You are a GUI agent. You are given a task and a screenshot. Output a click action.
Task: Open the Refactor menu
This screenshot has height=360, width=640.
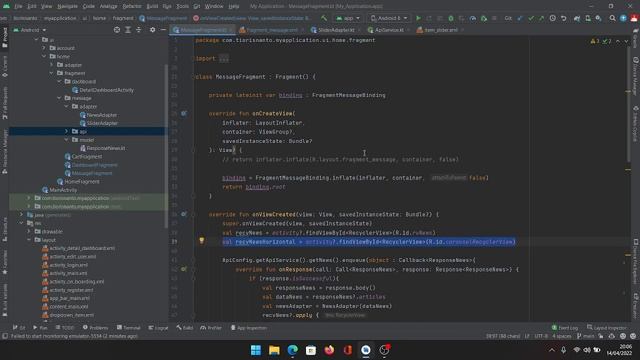[x=132, y=6]
